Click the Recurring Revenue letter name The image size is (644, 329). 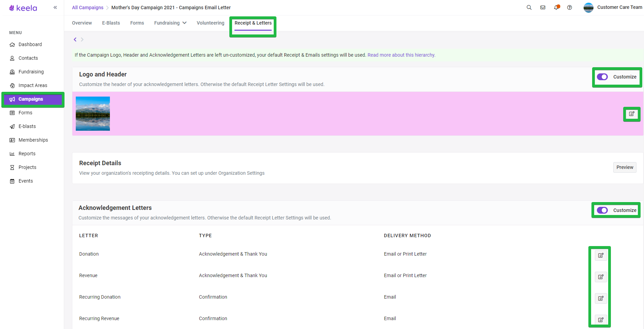pos(99,318)
